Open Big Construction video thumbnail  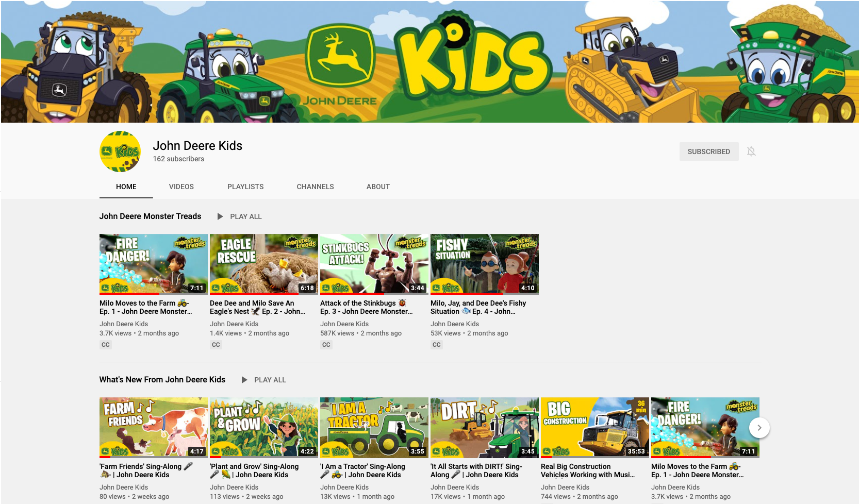(x=595, y=428)
